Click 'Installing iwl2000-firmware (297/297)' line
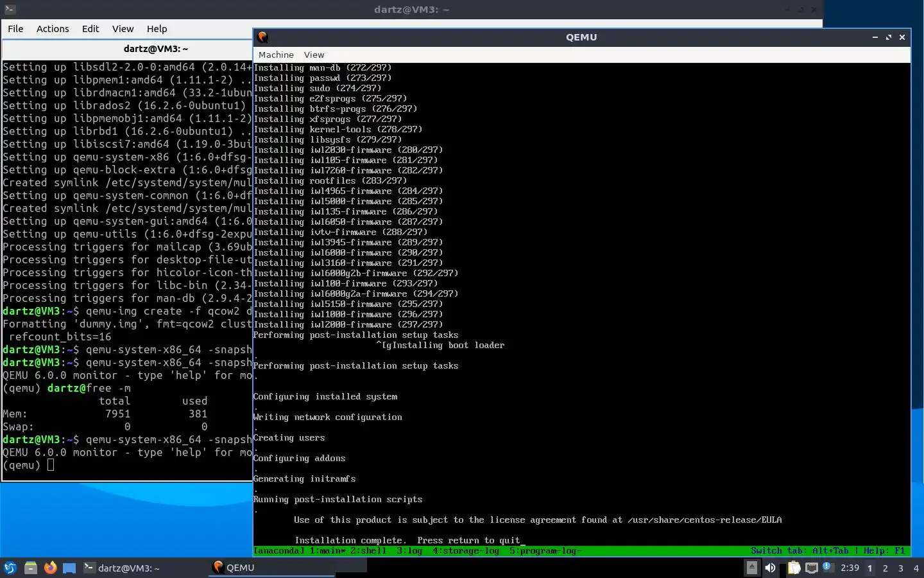924x578 pixels. 348,325
